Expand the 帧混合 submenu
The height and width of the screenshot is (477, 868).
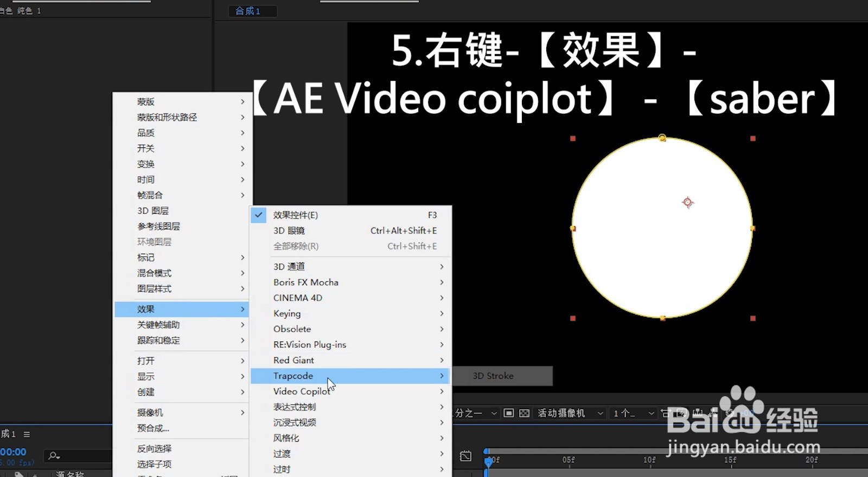[182, 195]
